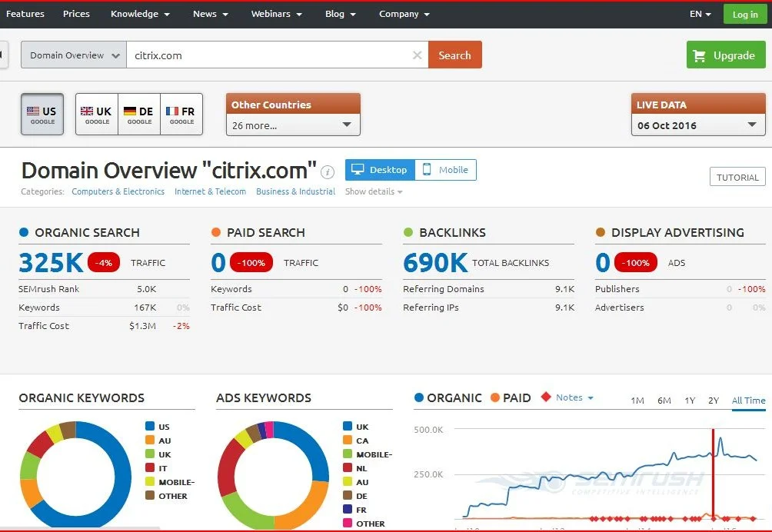Open the News menu
Screen dimensions: 772x532
tap(210, 14)
